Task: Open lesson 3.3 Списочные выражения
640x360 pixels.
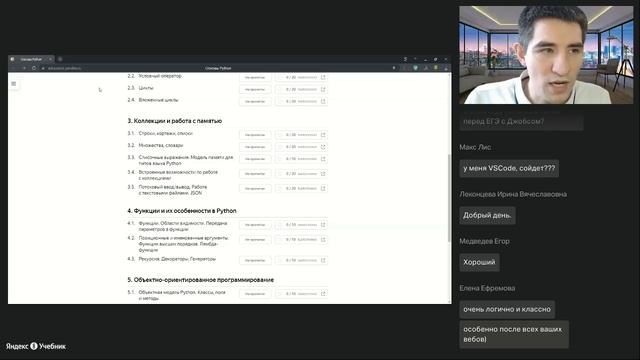Action: (x=186, y=160)
